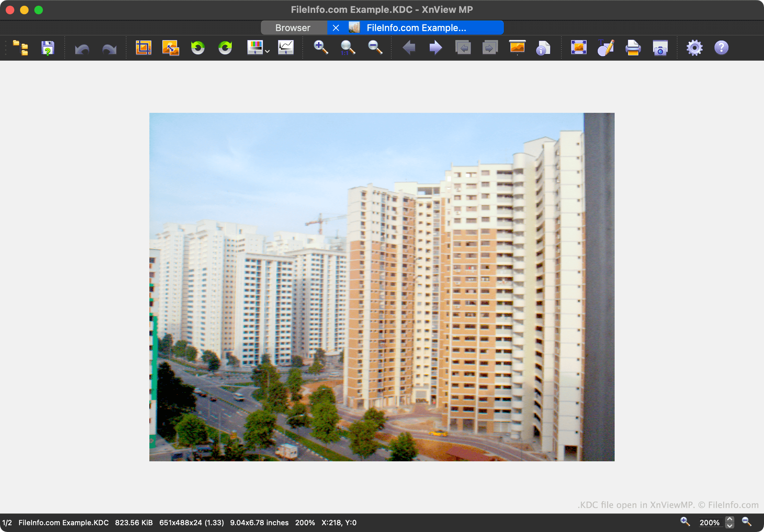Go to the previous image
The height and width of the screenshot is (532, 764).
point(409,47)
